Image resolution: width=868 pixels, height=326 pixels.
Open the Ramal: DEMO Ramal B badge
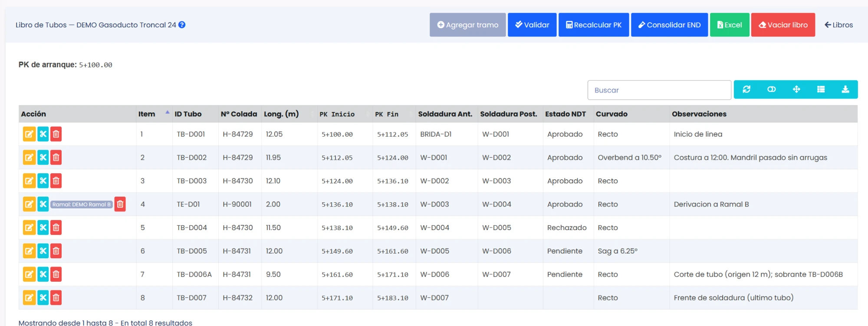pos(82,204)
